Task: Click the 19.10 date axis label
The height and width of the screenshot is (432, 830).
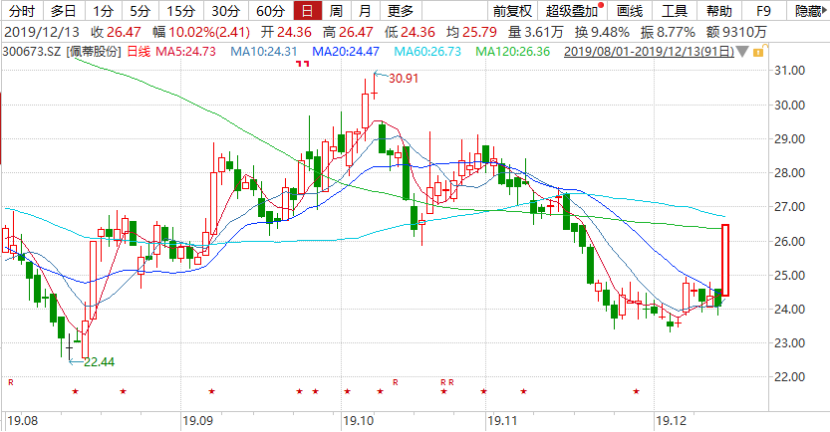Action: (x=358, y=421)
